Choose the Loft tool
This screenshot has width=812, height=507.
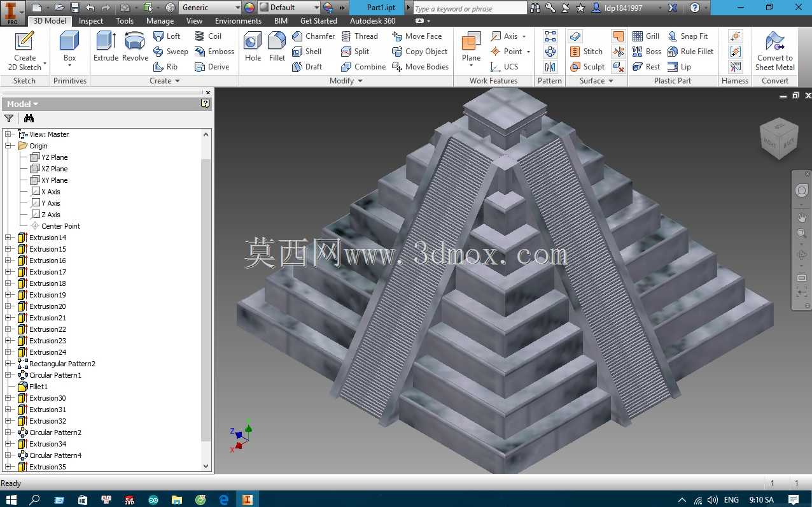[167, 36]
